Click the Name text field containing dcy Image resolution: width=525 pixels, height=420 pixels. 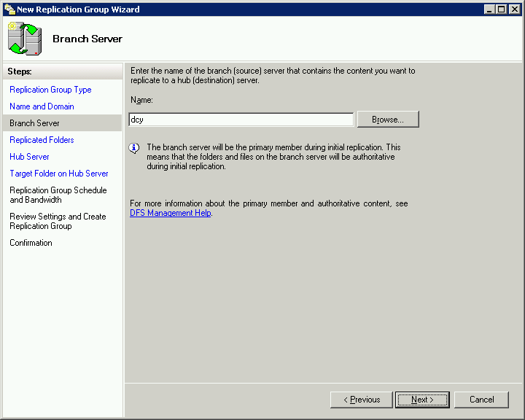click(x=241, y=120)
